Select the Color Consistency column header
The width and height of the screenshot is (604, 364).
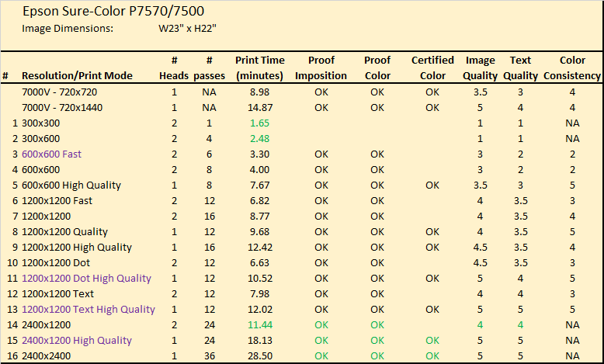point(572,68)
